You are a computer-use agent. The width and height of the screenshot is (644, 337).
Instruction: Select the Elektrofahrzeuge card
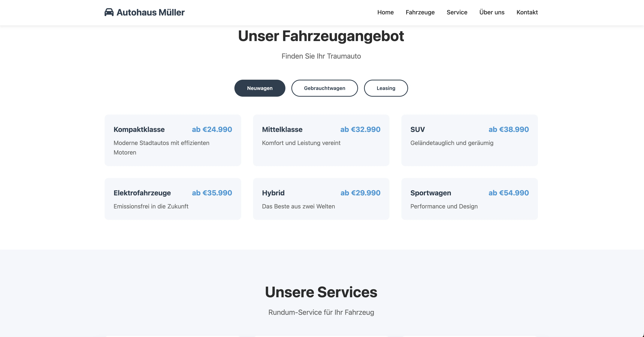(173, 199)
